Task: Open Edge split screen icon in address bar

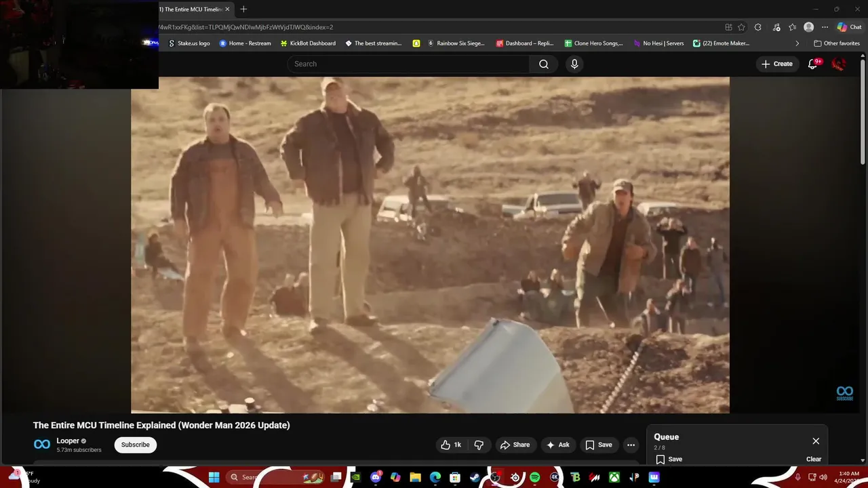Action: click(728, 27)
